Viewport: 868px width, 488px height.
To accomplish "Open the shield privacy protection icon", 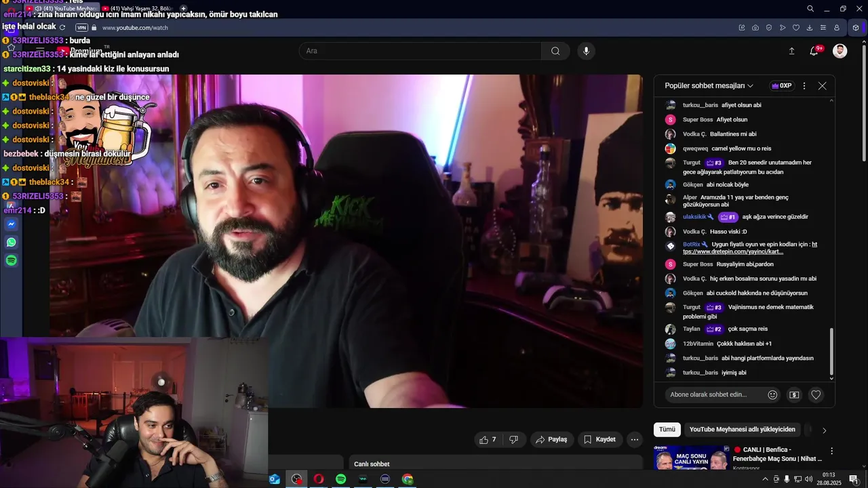I will tap(769, 28).
